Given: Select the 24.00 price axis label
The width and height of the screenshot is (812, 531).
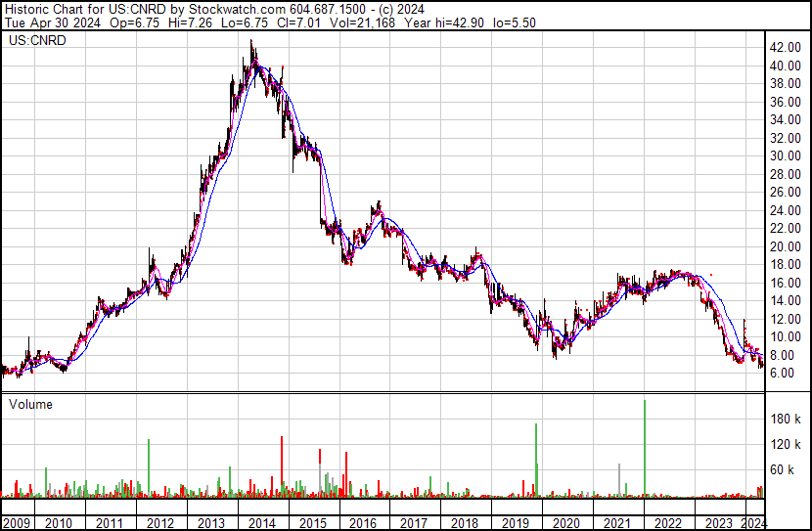Looking at the screenshot, I should (x=787, y=210).
